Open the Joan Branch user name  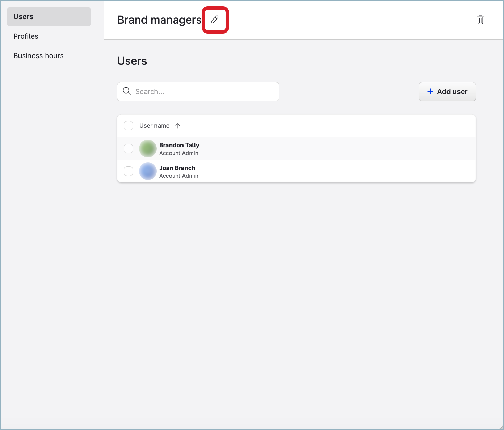(177, 168)
